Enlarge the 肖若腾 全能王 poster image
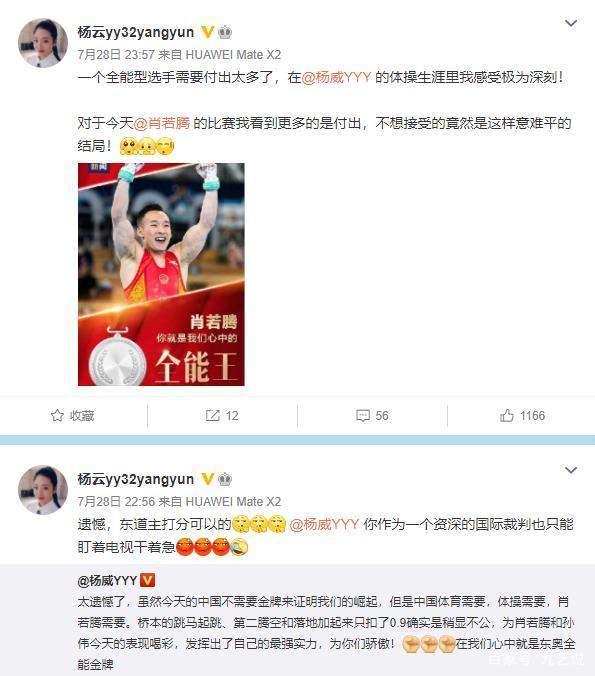The width and height of the screenshot is (595, 676). [161, 274]
